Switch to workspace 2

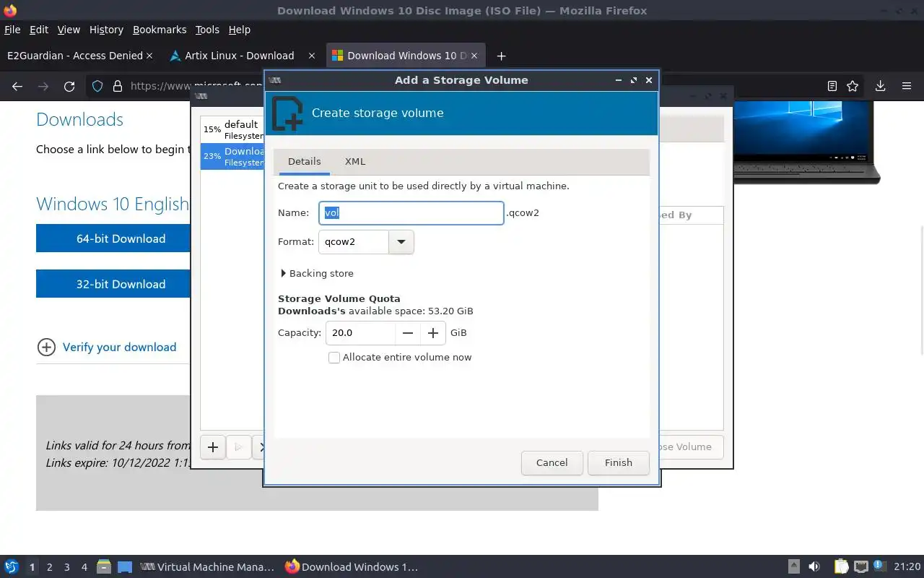[x=50, y=567]
